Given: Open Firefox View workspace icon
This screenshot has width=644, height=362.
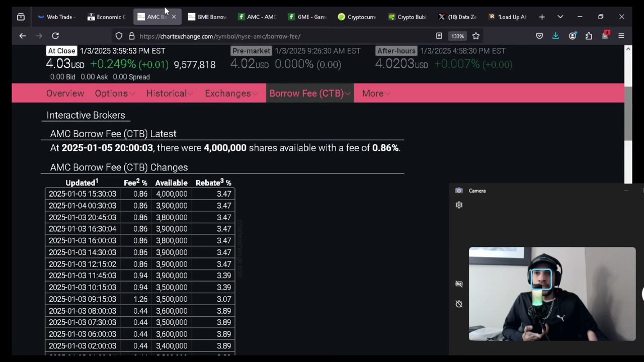Looking at the screenshot, I should click(x=21, y=17).
